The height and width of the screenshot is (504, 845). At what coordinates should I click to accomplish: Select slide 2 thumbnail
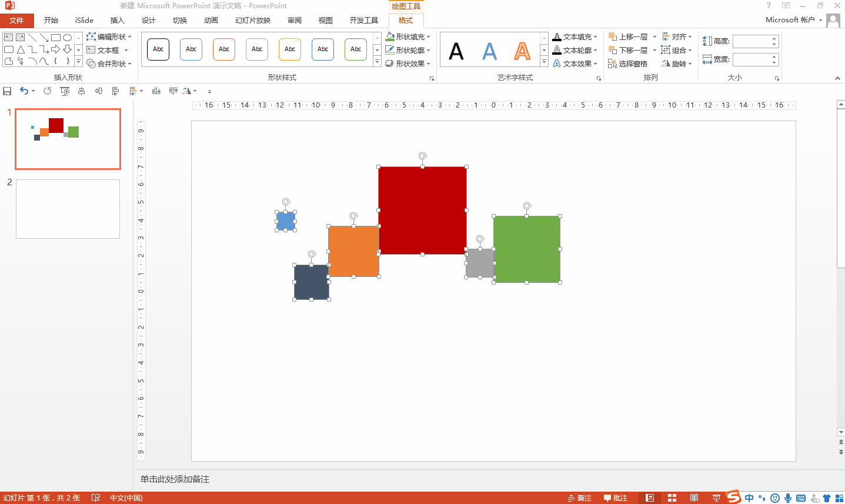68,209
